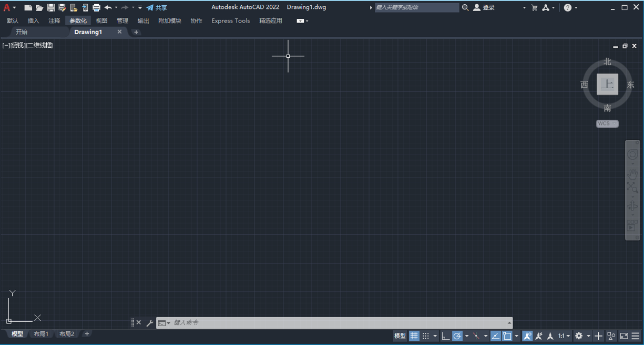644x346 pixels.
Task: Click the Clean Screen icon in status bar
Action: coord(624,336)
